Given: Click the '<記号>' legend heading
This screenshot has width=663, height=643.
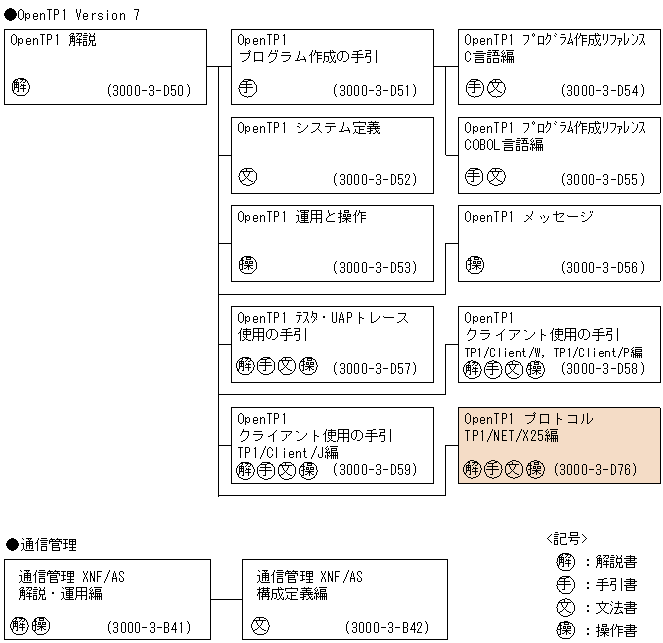Looking at the screenshot, I should [567, 539].
